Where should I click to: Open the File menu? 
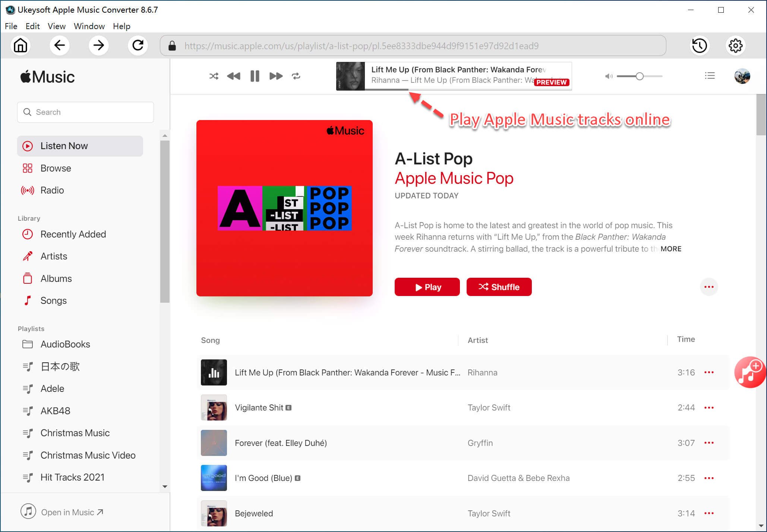coord(10,26)
